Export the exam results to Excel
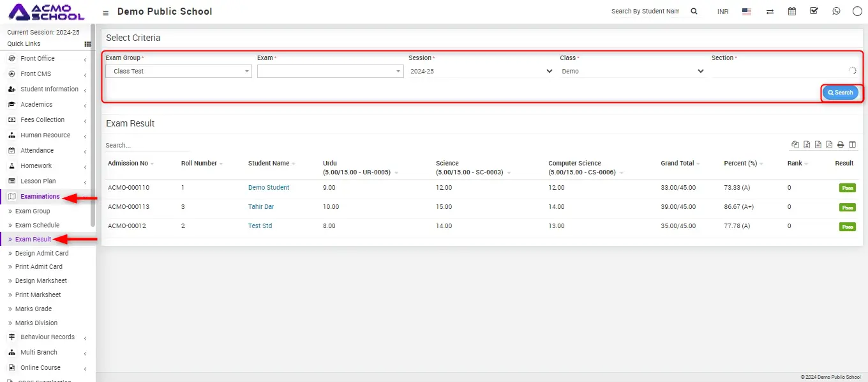868x382 pixels. (x=807, y=144)
